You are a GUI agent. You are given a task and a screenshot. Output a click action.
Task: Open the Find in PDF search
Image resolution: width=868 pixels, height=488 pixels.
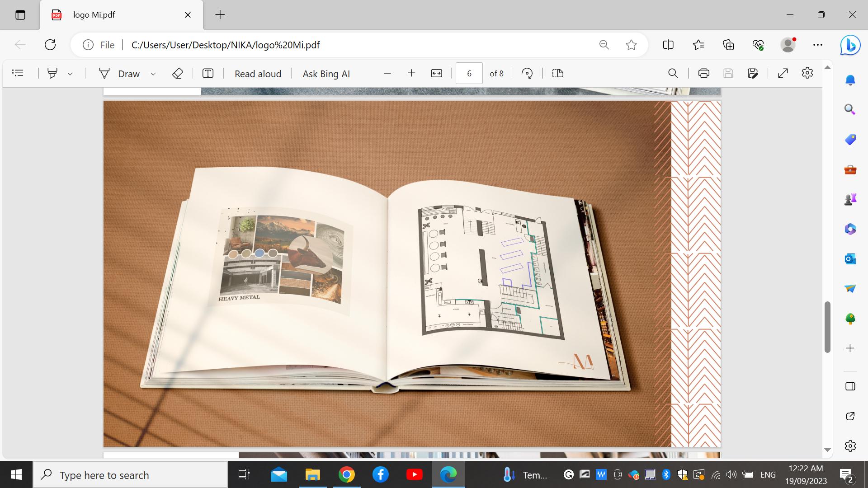pos(673,73)
